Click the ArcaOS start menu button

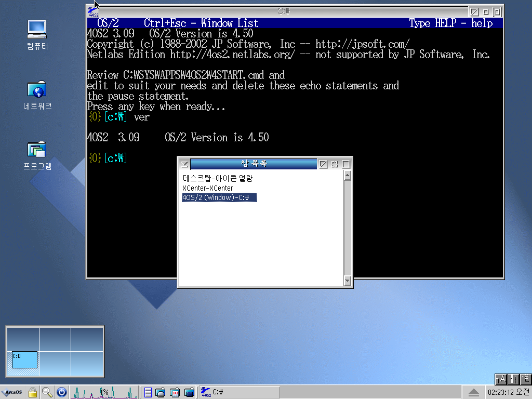point(11,392)
